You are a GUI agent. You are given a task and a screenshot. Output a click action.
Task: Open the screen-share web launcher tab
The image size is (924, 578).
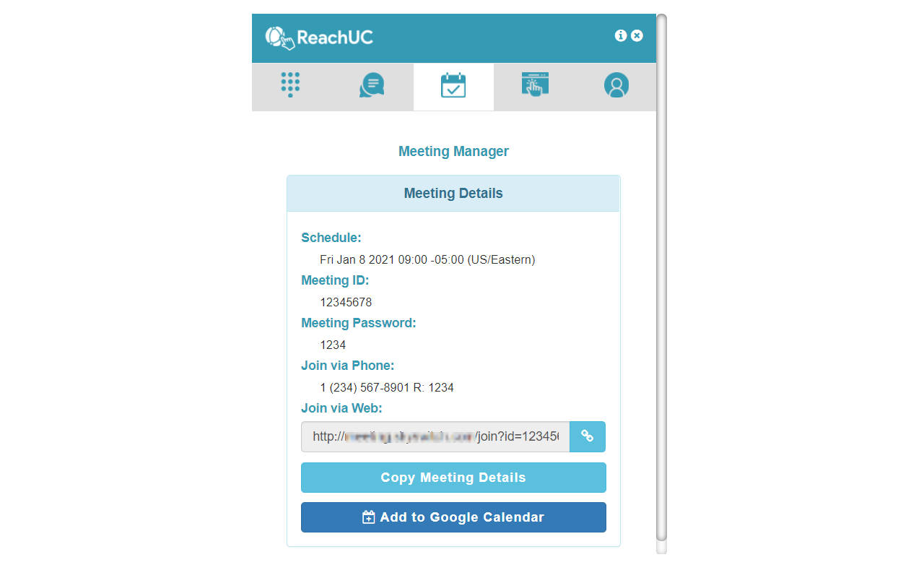coord(535,85)
